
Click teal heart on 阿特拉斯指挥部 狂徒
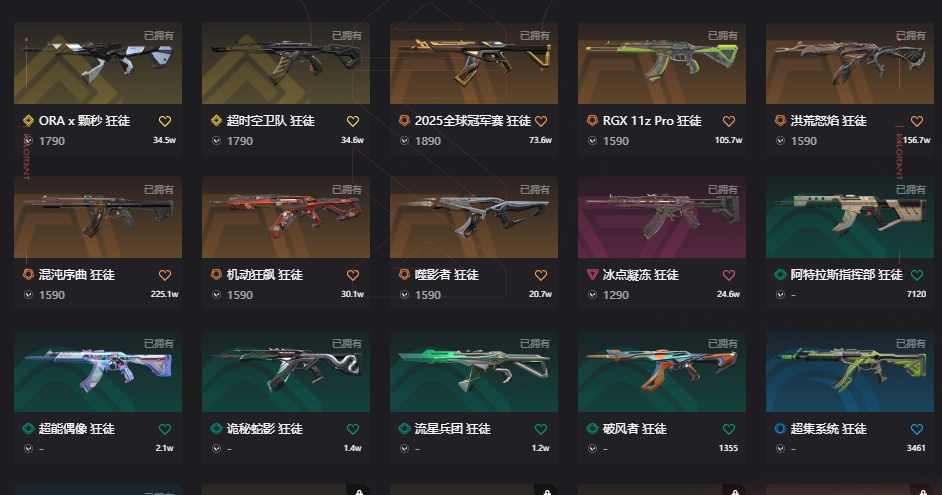point(917,275)
